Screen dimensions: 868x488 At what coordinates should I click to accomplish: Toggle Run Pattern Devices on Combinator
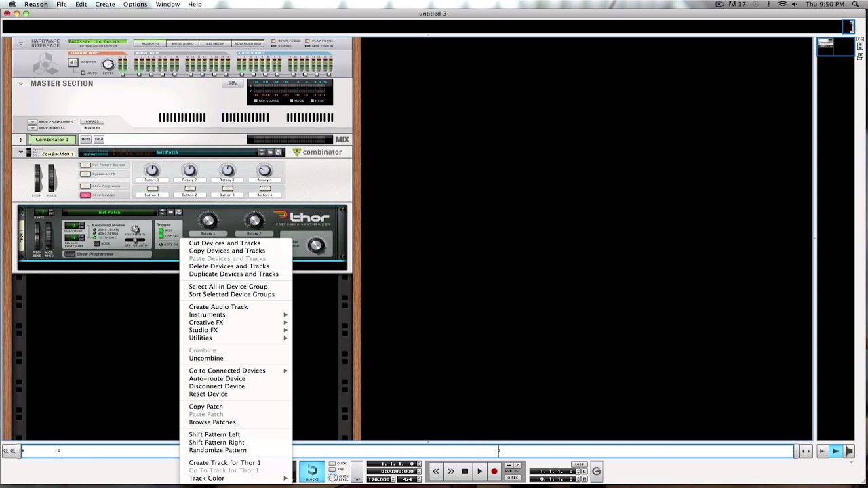coord(85,165)
